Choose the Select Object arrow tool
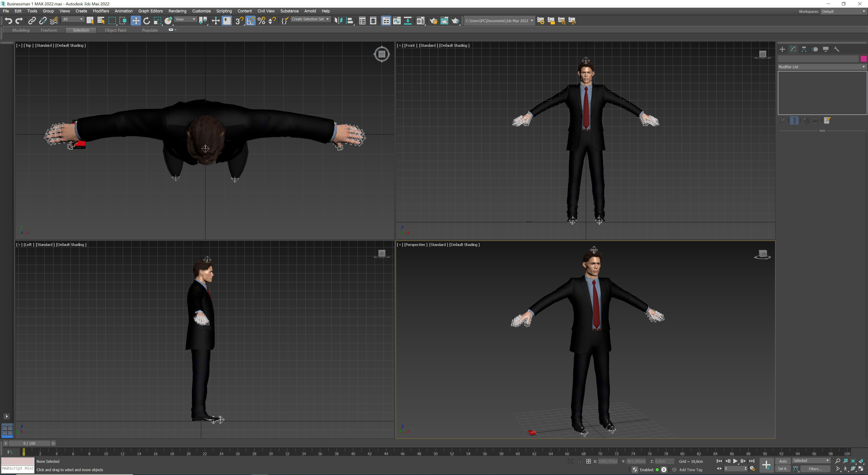This screenshot has width=868, height=475. click(x=90, y=21)
